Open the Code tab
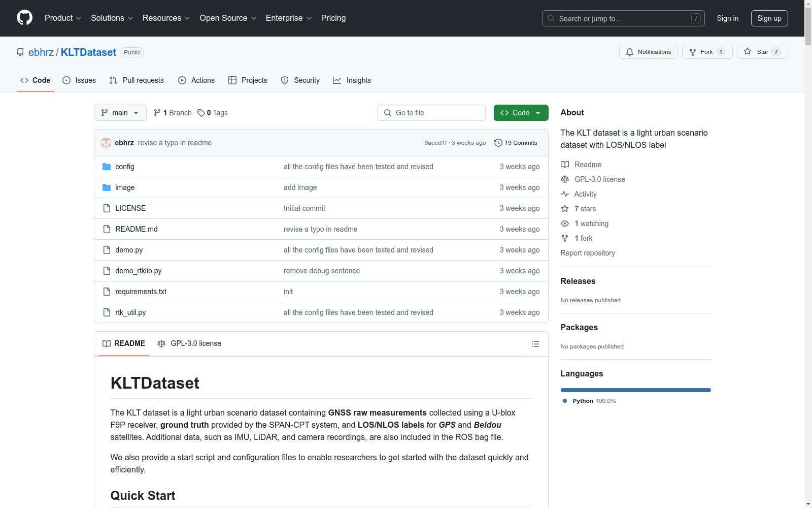Screen dimensions: 812x508 pos(36,80)
